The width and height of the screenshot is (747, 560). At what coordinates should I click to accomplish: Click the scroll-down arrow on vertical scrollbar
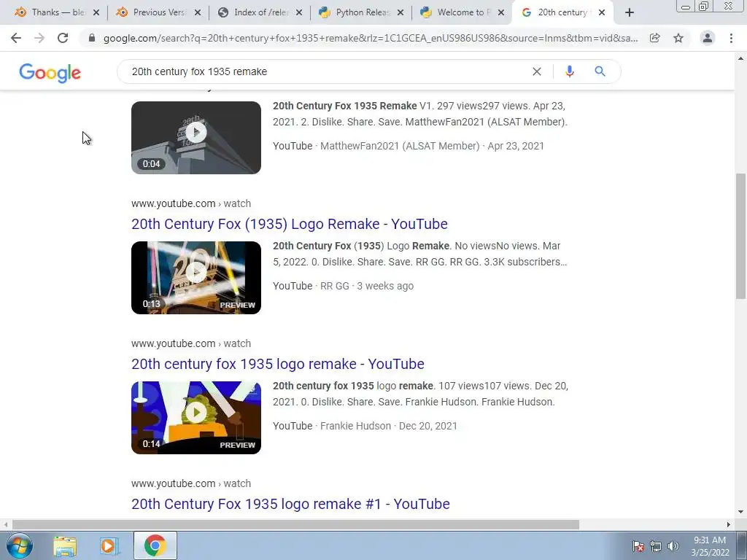point(740,513)
